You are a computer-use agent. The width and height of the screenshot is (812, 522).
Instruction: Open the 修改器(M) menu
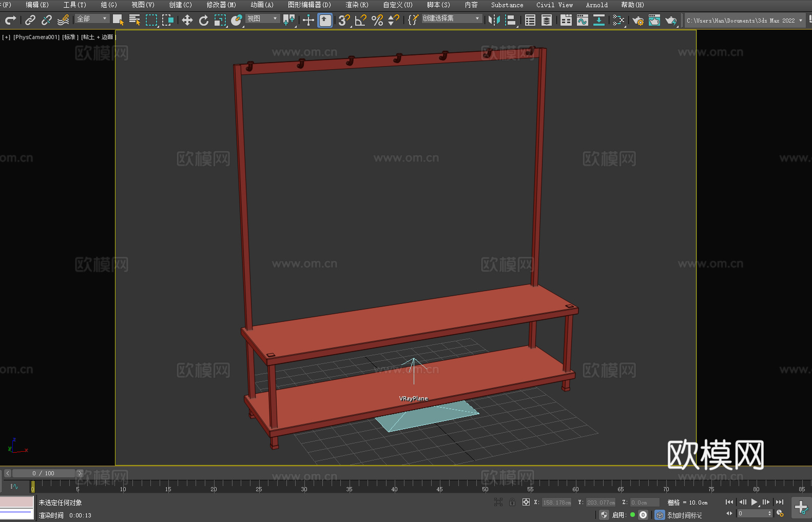pos(221,5)
